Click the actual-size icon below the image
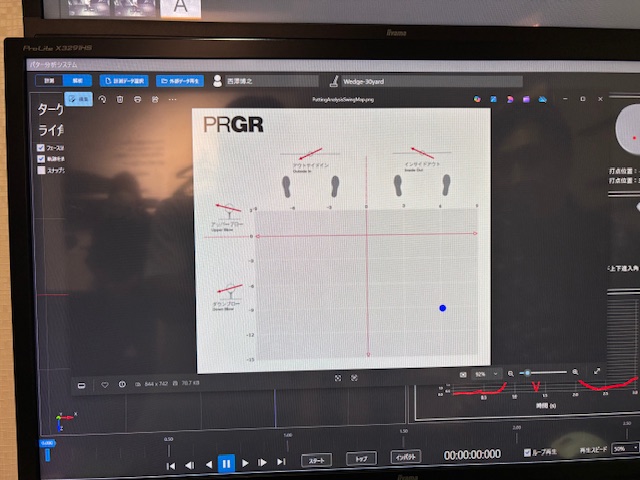The width and height of the screenshot is (640, 480). [x=354, y=378]
